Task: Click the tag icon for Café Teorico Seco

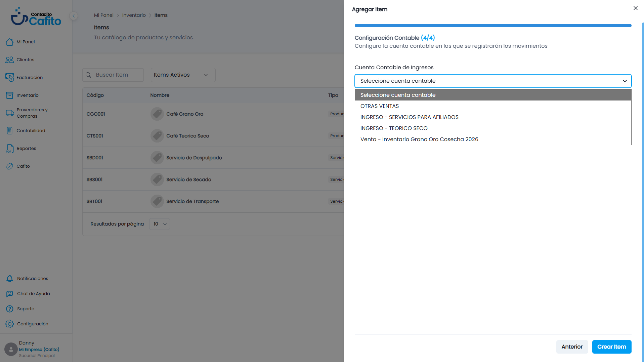Action: click(157, 136)
